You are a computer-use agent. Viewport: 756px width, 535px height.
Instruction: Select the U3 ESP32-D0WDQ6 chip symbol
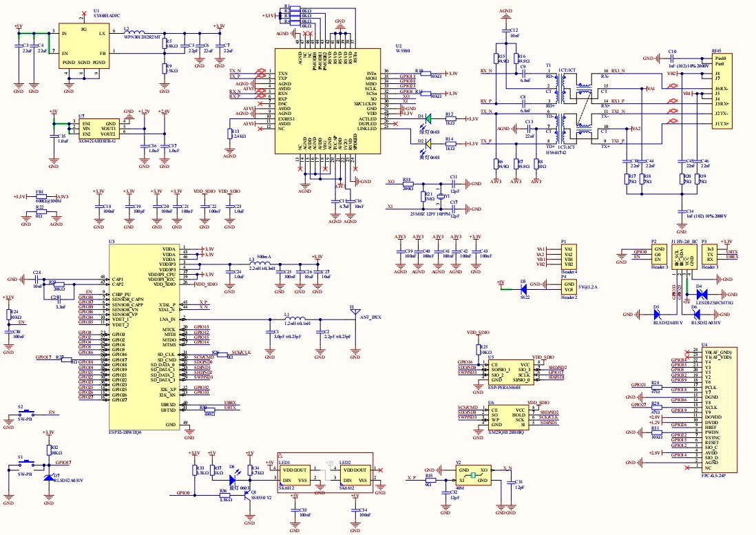click(x=143, y=336)
